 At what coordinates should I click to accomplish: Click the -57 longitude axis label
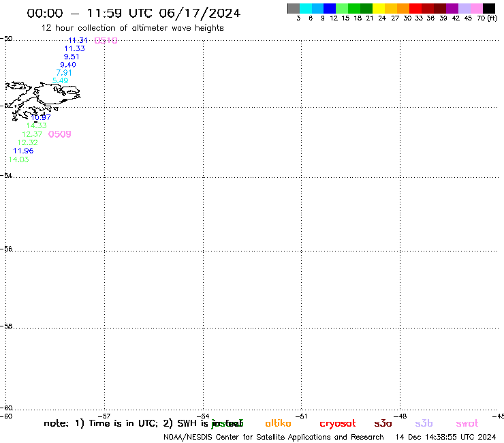tap(104, 416)
